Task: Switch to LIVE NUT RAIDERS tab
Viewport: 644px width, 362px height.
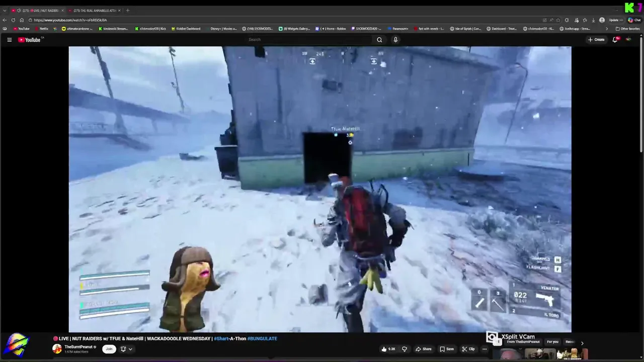Action: (37, 11)
